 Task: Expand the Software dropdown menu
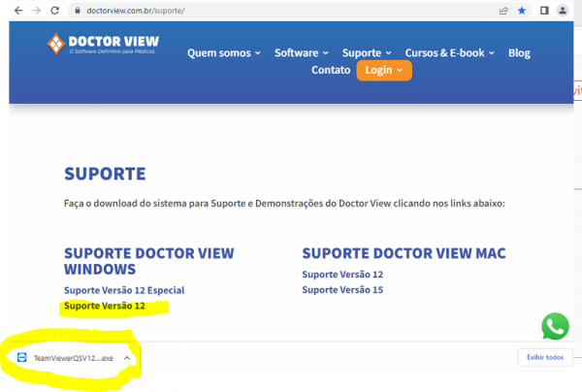point(301,52)
